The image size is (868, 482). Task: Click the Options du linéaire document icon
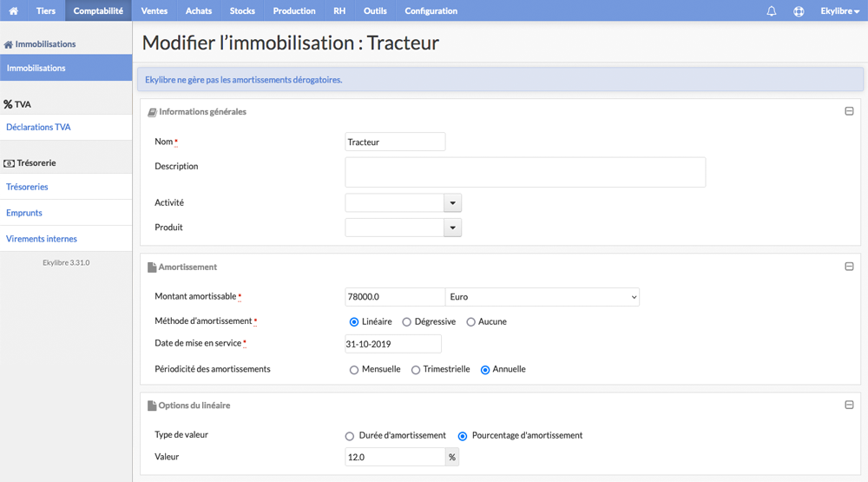coord(152,406)
